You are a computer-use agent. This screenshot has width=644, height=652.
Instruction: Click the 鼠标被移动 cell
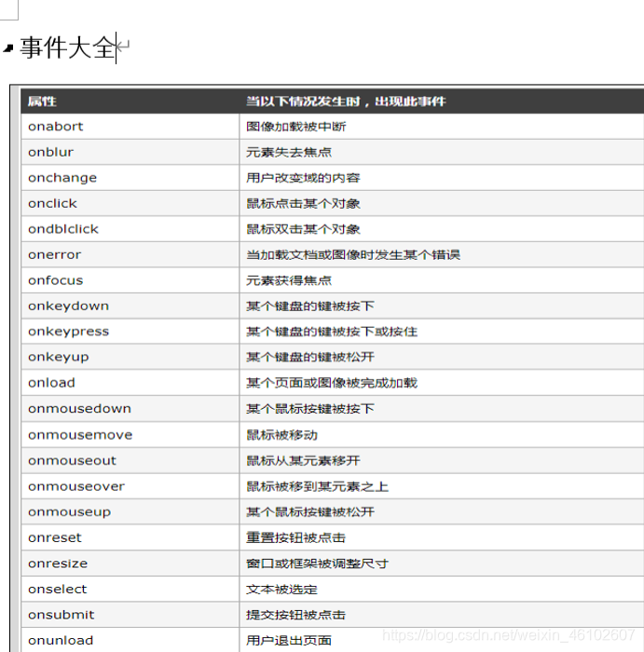click(x=442, y=435)
